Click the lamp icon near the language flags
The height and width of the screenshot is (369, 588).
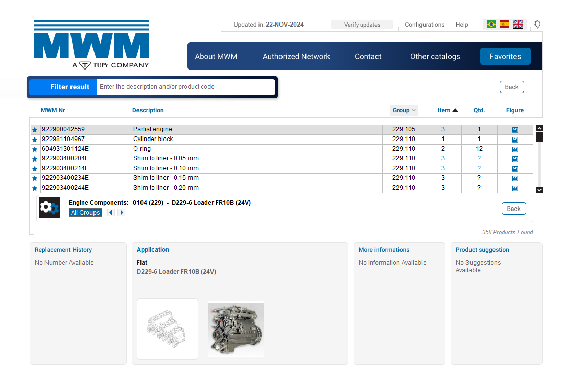click(x=537, y=24)
